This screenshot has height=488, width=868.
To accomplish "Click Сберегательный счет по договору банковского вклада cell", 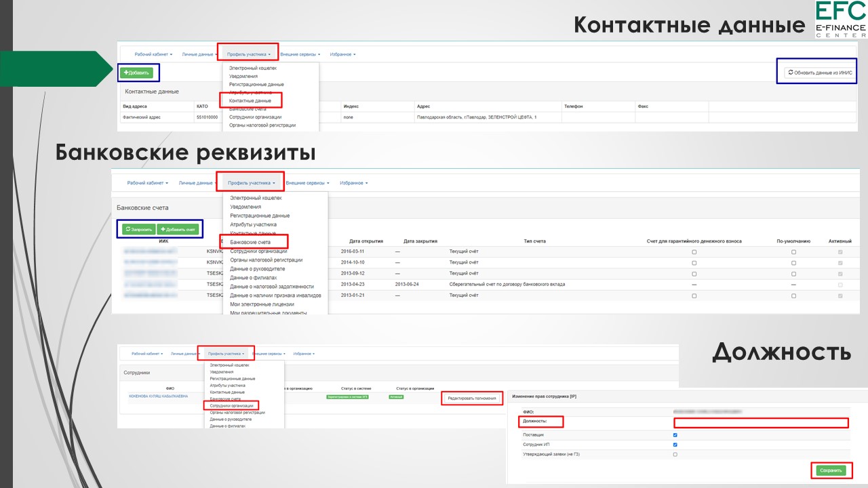I will tap(507, 285).
